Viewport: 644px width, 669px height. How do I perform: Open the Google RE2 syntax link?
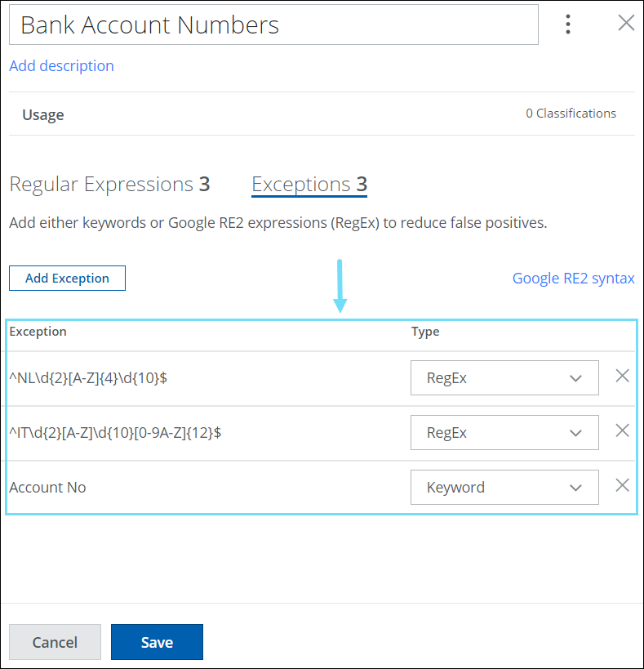click(573, 278)
